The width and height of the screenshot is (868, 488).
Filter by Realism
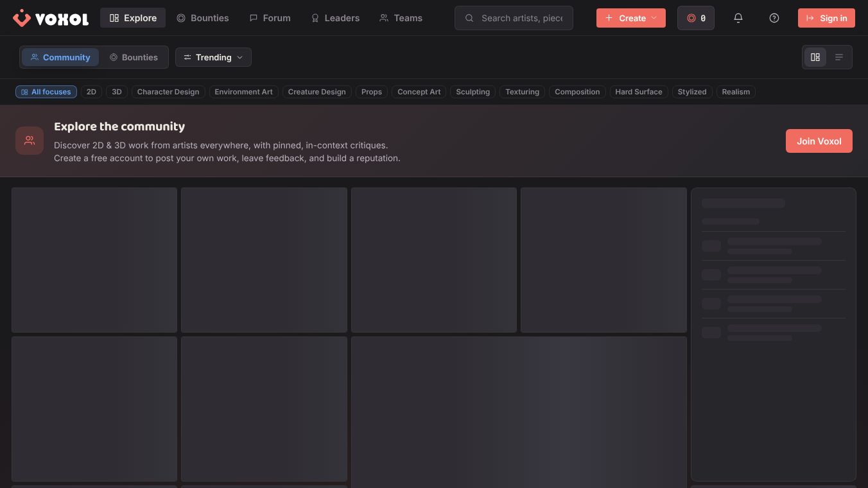(736, 92)
